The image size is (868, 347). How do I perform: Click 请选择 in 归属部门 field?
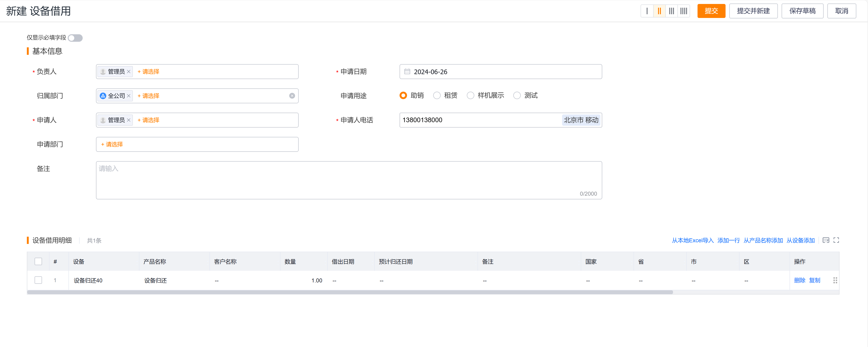[x=148, y=96]
